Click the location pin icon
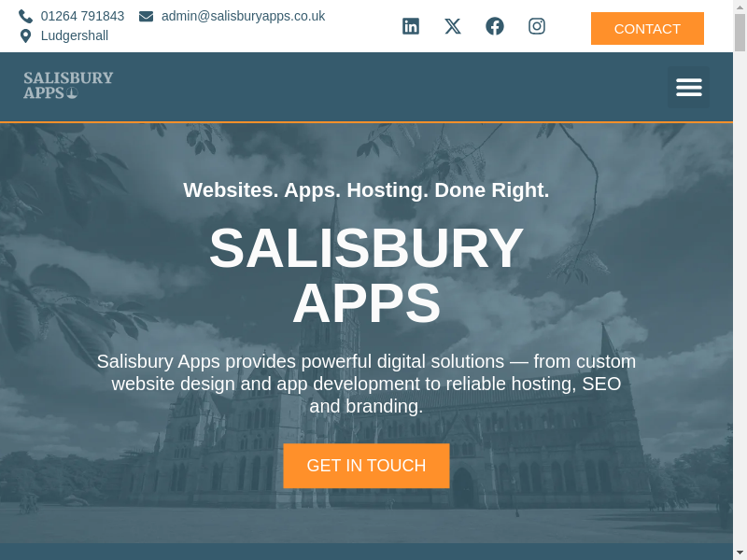747x560 pixels. (26, 35)
